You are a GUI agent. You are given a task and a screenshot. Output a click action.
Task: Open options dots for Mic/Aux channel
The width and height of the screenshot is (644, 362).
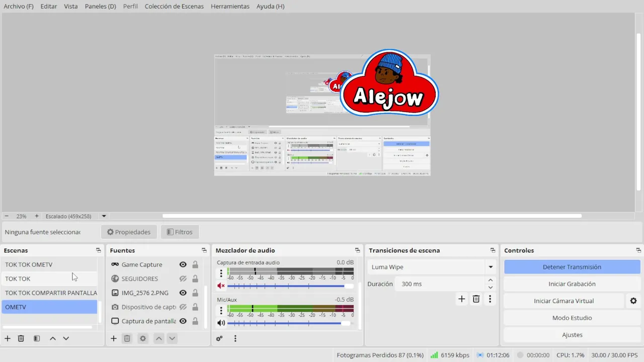[x=221, y=311]
